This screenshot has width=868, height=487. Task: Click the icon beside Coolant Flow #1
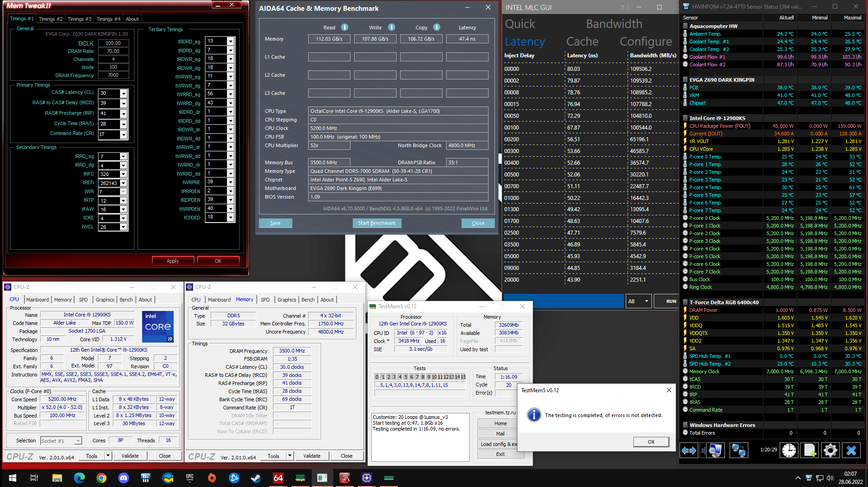[x=685, y=57]
